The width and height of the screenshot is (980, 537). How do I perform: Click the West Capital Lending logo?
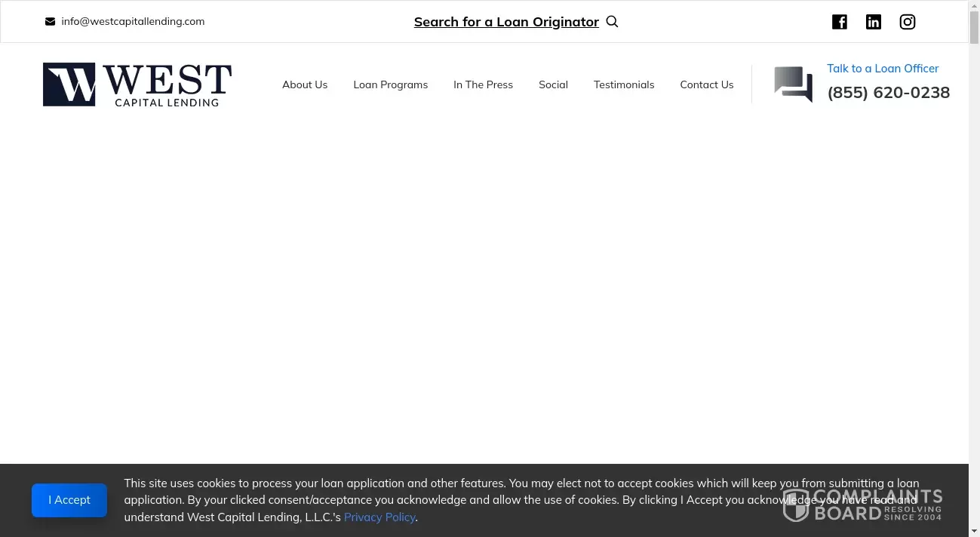click(x=137, y=84)
